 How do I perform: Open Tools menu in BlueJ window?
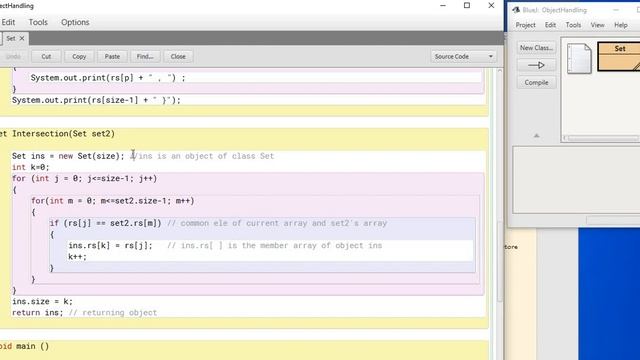click(x=573, y=25)
